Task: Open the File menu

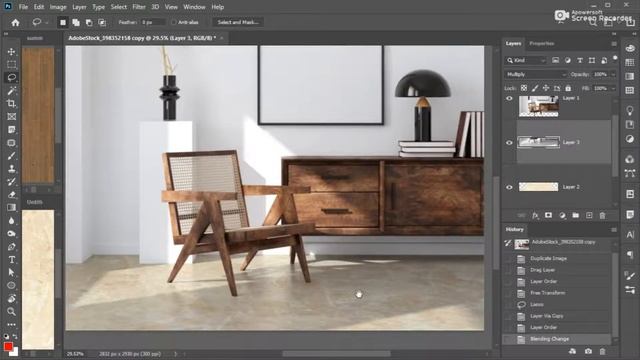Action: (23, 7)
